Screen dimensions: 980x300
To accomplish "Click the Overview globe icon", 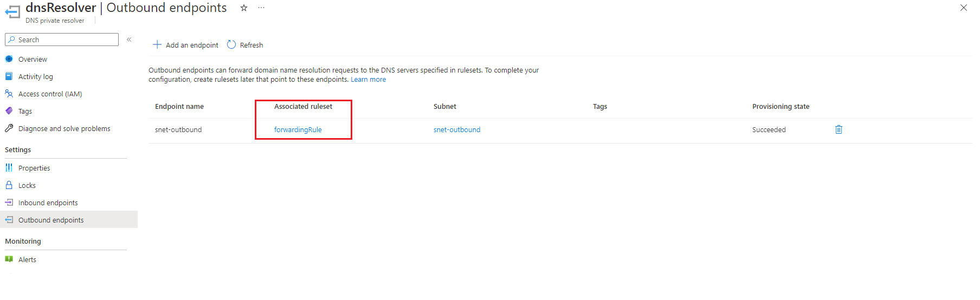I will (x=9, y=59).
